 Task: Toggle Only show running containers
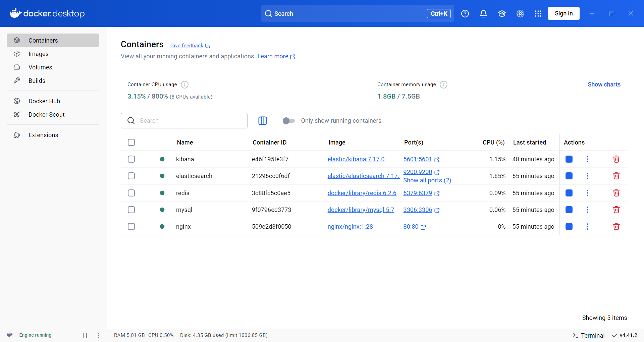click(x=288, y=121)
